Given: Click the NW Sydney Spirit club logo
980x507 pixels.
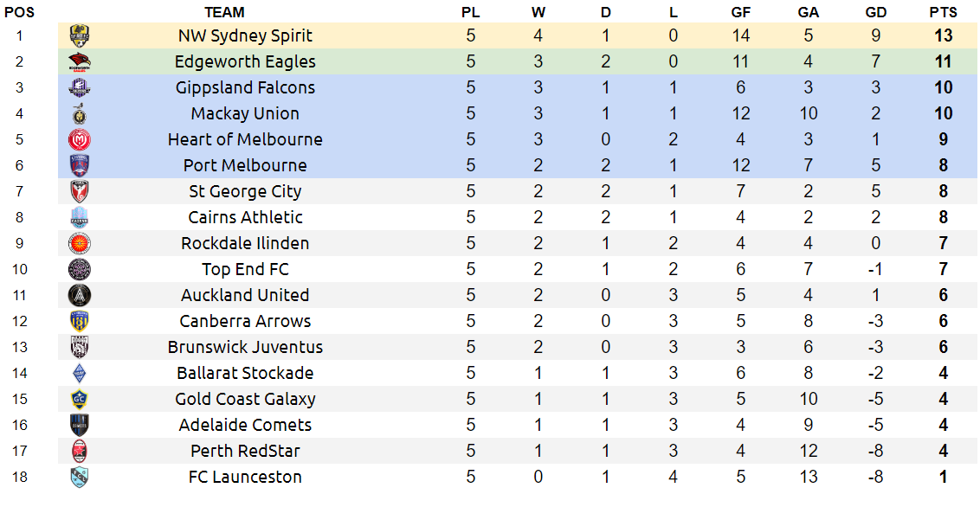Looking at the screenshot, I should [80, 35].
